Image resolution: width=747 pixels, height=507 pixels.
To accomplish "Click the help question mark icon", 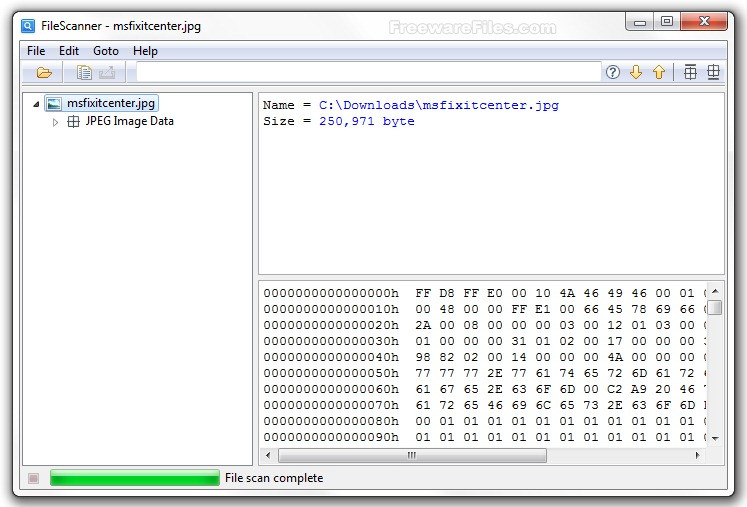I will (613, 72).
